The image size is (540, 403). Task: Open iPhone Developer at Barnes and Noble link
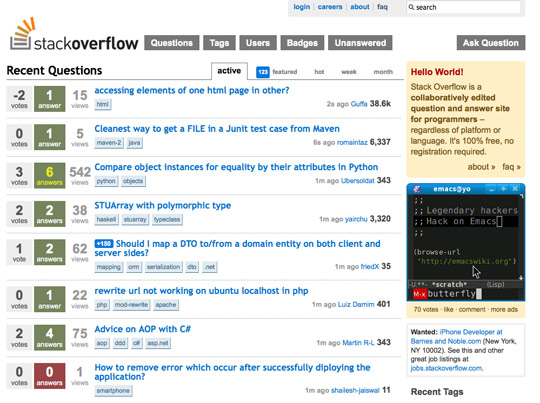[x=457, y=337]
